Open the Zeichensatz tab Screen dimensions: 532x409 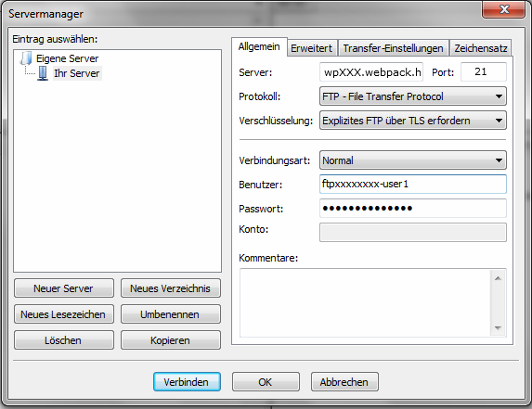(x=481, y=48)
